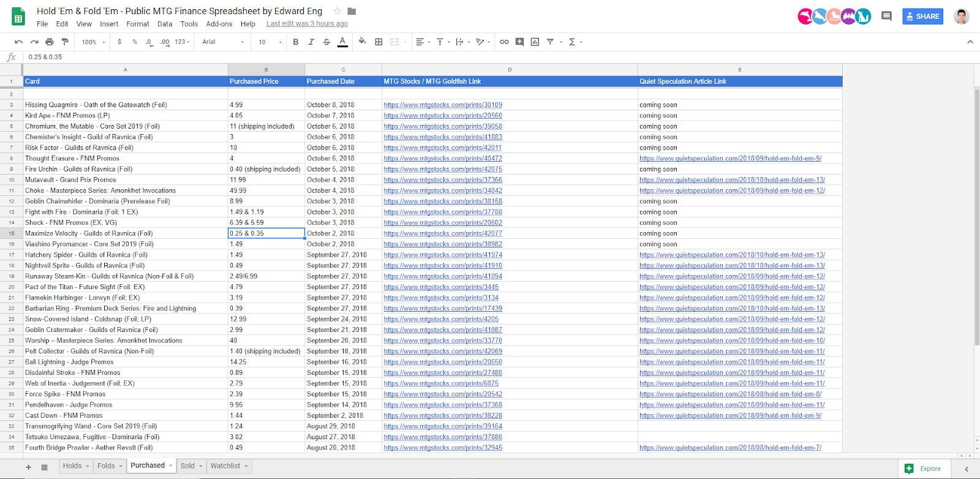Open the Arial font dropdown
The height and width of the screenshot is (479, 980).
pyautogui.click(x=223, y=42)
